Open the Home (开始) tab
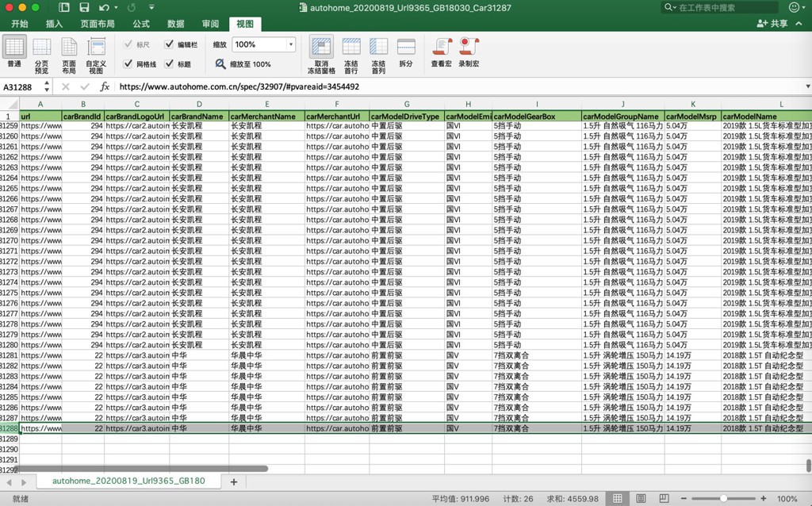The image size is (812, 506). click(20, 24)
